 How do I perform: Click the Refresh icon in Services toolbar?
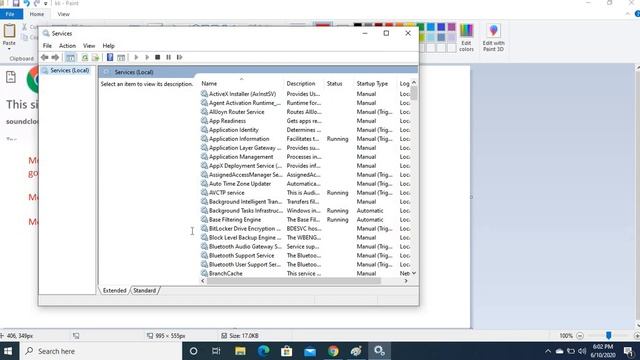click(84, 58)
